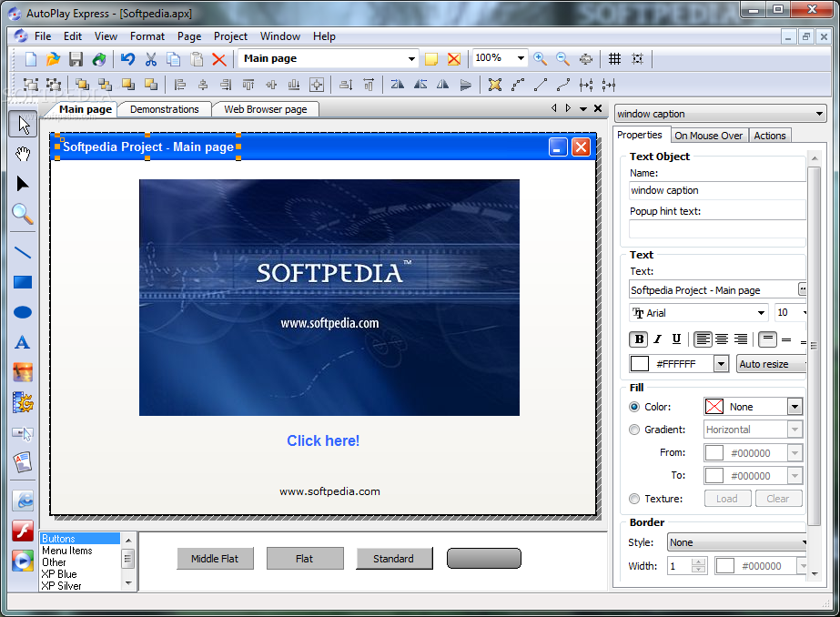Click the Undo arrow icon
Viewport: 840px width, 617px height.
127,58
